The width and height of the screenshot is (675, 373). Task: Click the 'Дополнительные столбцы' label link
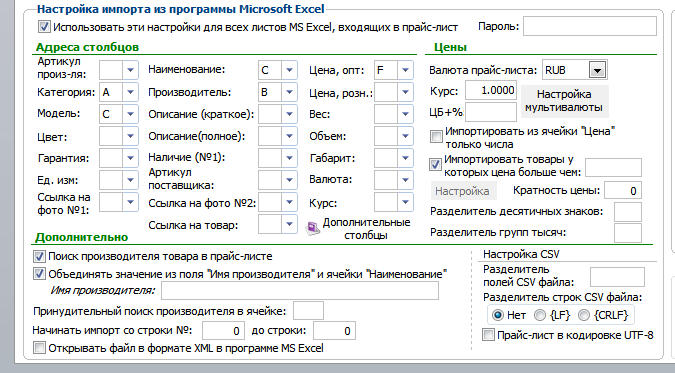[x=366, y=229]
